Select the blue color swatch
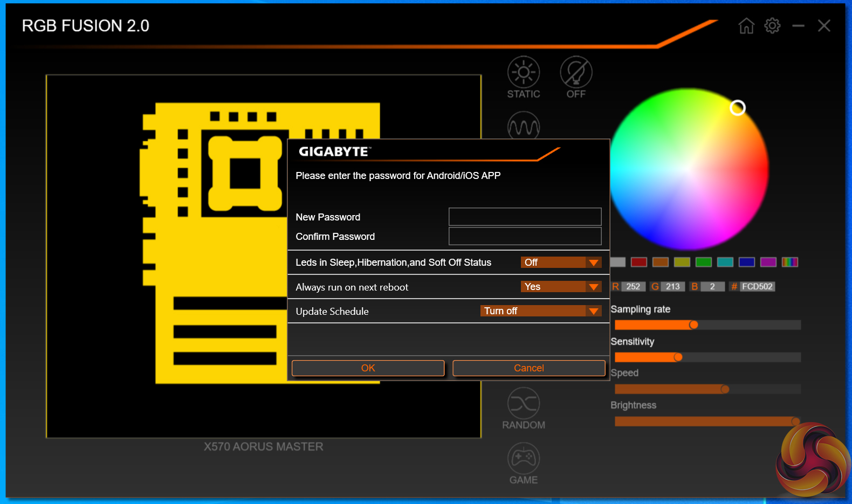The width and height of the screenshot is (852, 504). click(x=746, y=262)
